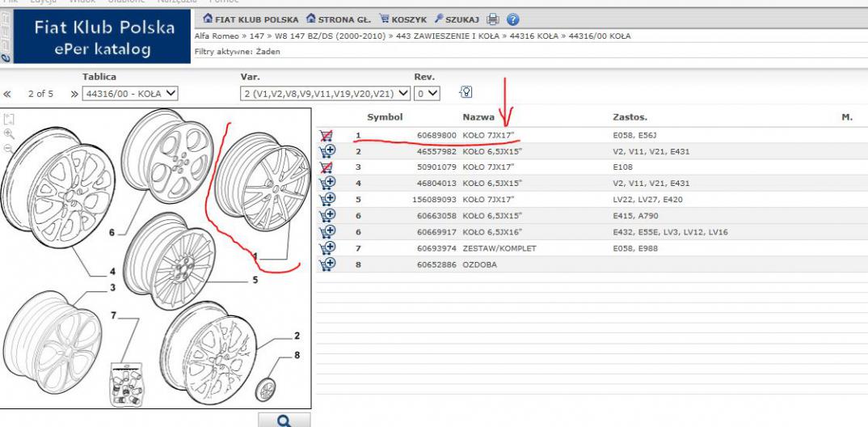
Task: Go to STRONA GŁ. home page
Action: (x=336, y=19)
